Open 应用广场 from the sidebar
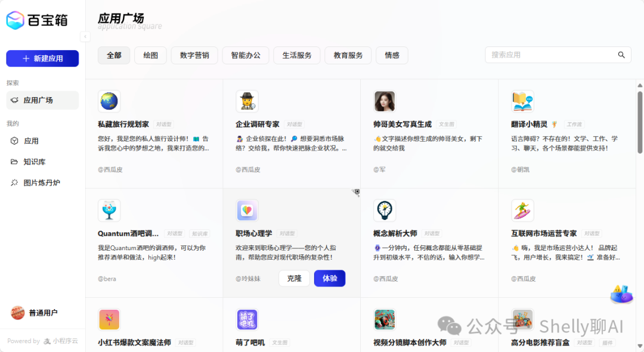 tap(42, 100)
